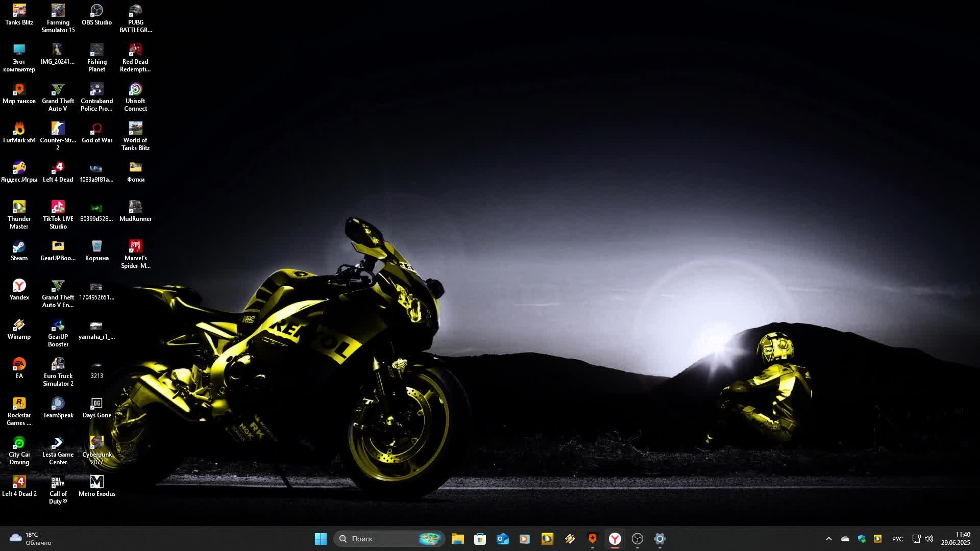980x551 pixels.
Task: Expand hidden system tray icons chevron
Action: (828, 539)
